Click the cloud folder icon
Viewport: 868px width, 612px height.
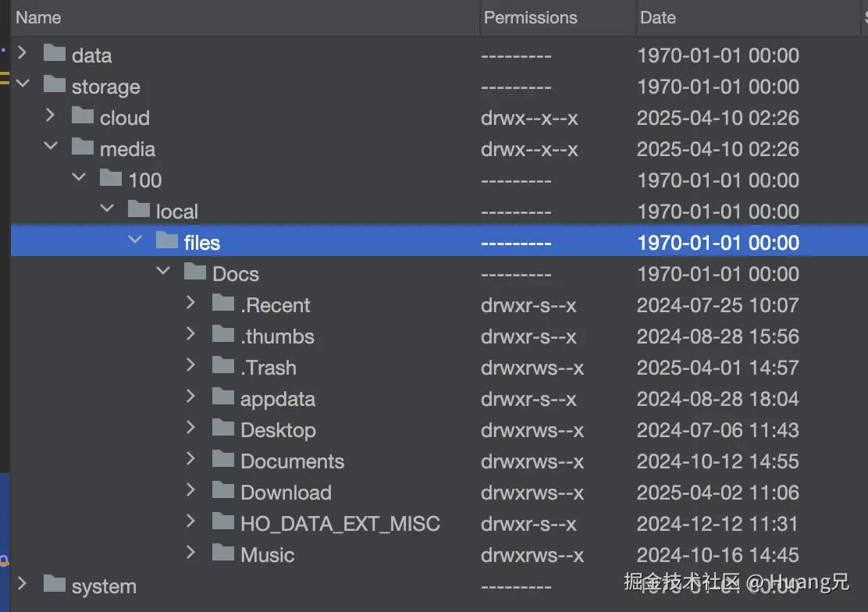tap(82, 117)
